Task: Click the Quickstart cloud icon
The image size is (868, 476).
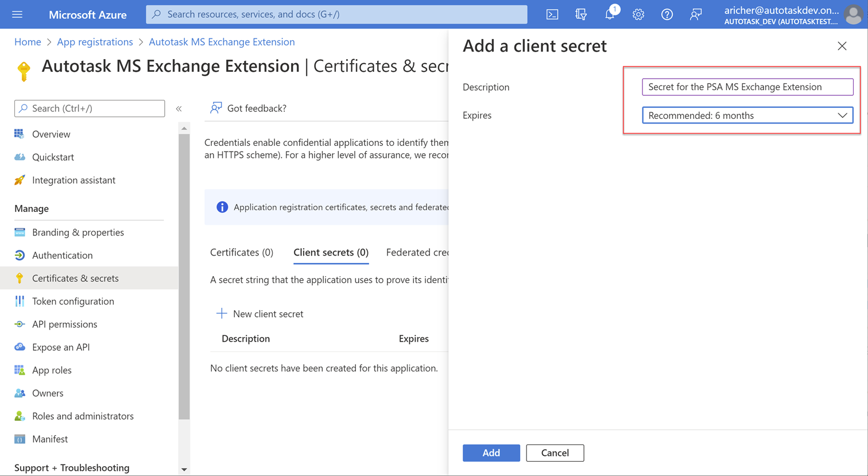Action: point(20,157)
